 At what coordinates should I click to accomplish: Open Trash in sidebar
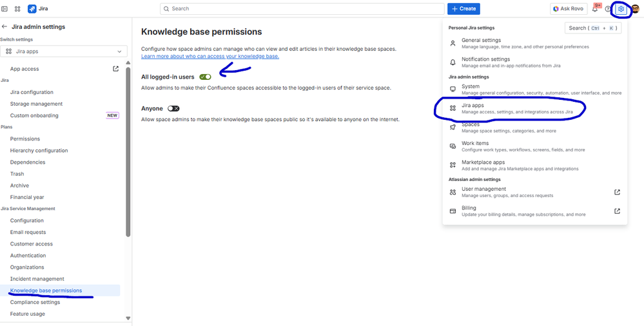click(x=17, y=174)
